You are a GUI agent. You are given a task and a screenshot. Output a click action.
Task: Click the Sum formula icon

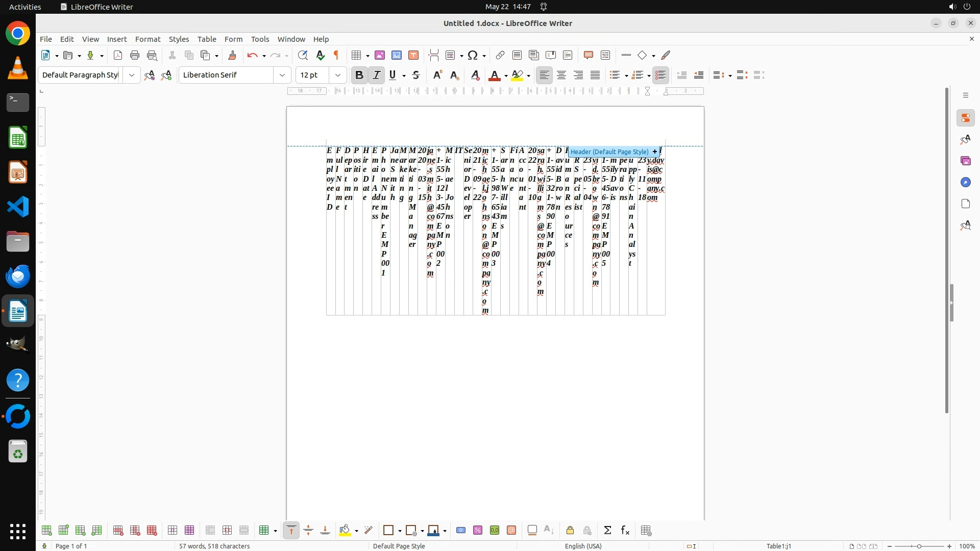click(607, 531)
